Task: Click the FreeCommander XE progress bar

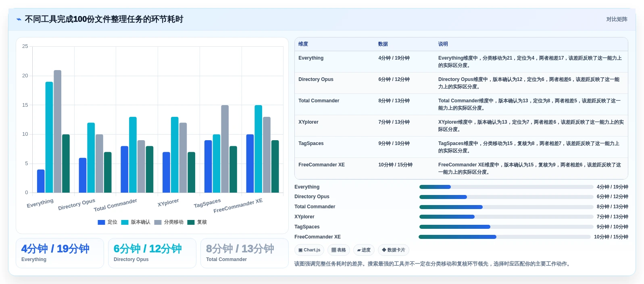Action: coord(504,237)
